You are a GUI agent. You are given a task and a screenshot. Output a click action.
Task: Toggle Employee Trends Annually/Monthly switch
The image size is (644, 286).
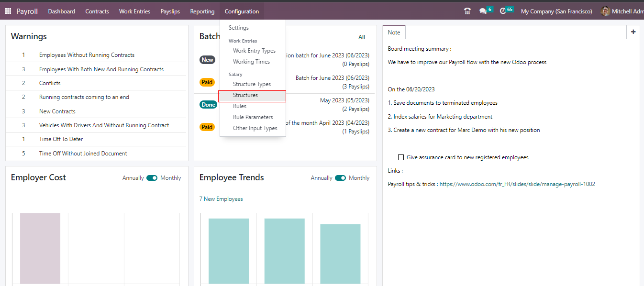coord(340,178)
